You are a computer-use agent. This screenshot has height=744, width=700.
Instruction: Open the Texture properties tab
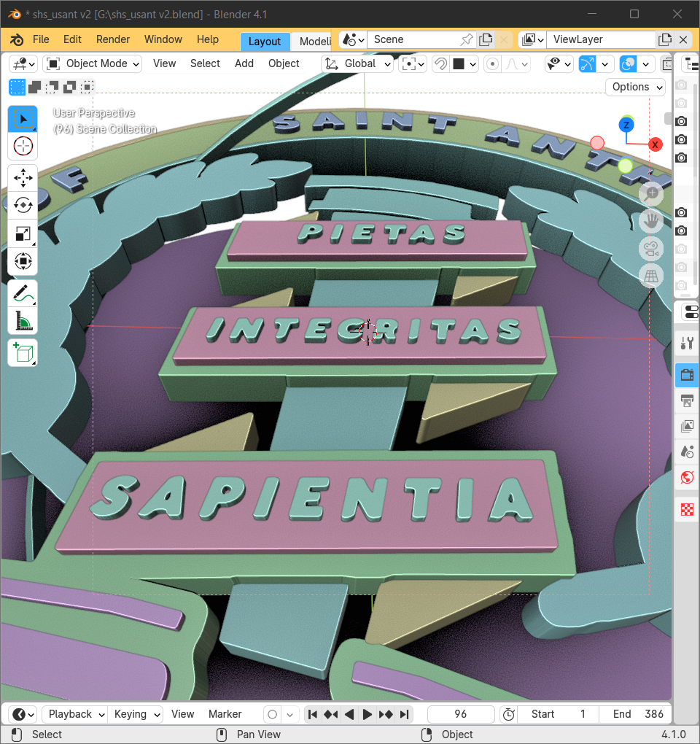687,510
